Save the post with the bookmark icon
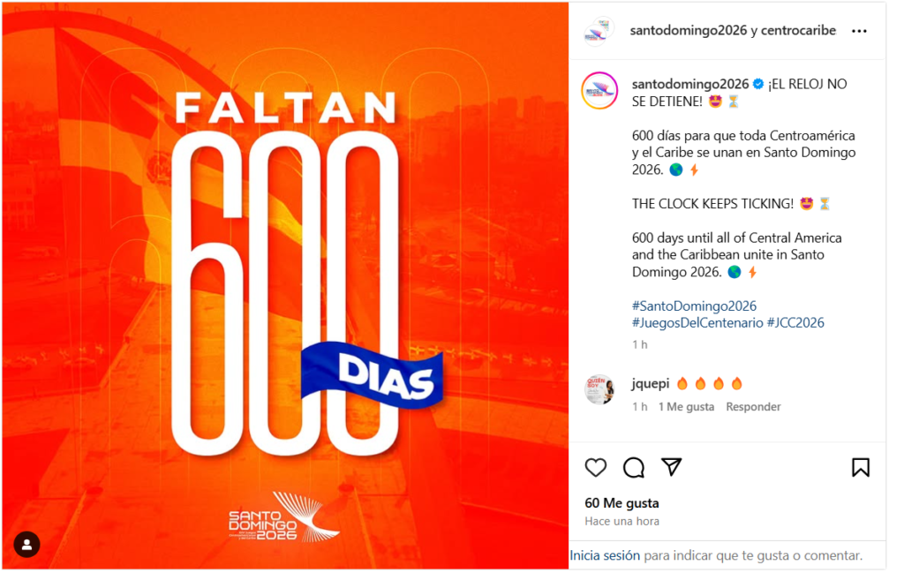 pos(860,468)
